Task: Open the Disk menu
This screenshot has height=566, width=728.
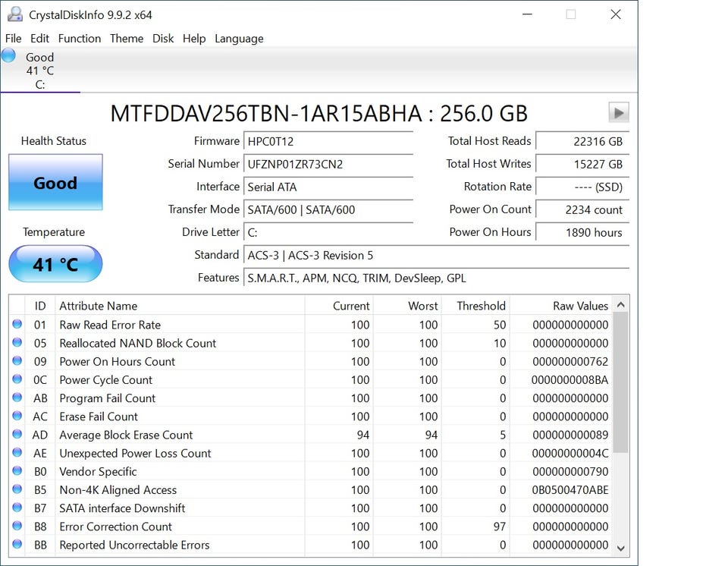Action: (x=163, y=39)
